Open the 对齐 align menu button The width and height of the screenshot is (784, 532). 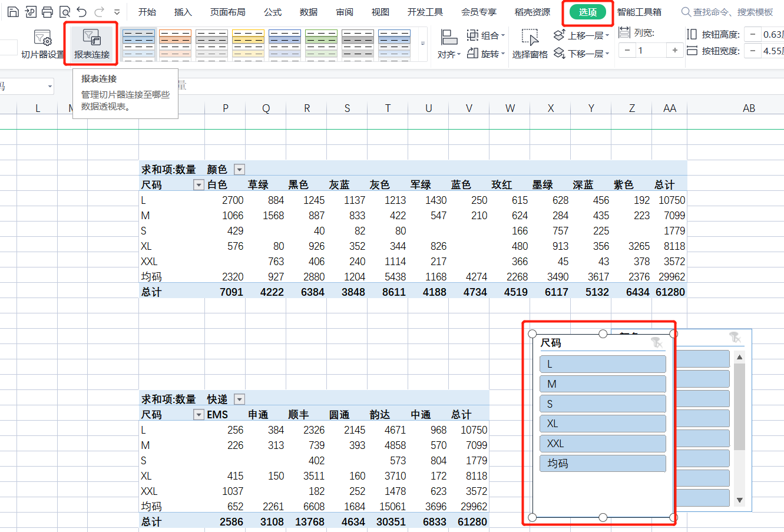[449, 44]
